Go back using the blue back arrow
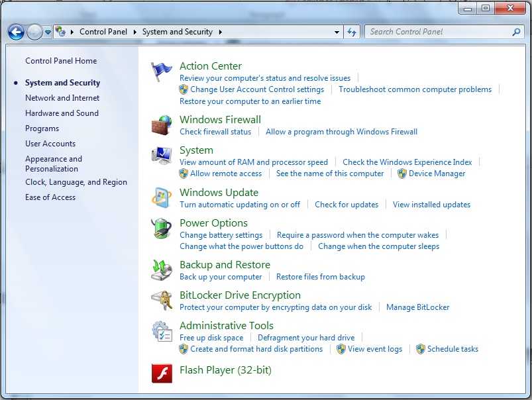The image size is (532, 400). (17, 32)
